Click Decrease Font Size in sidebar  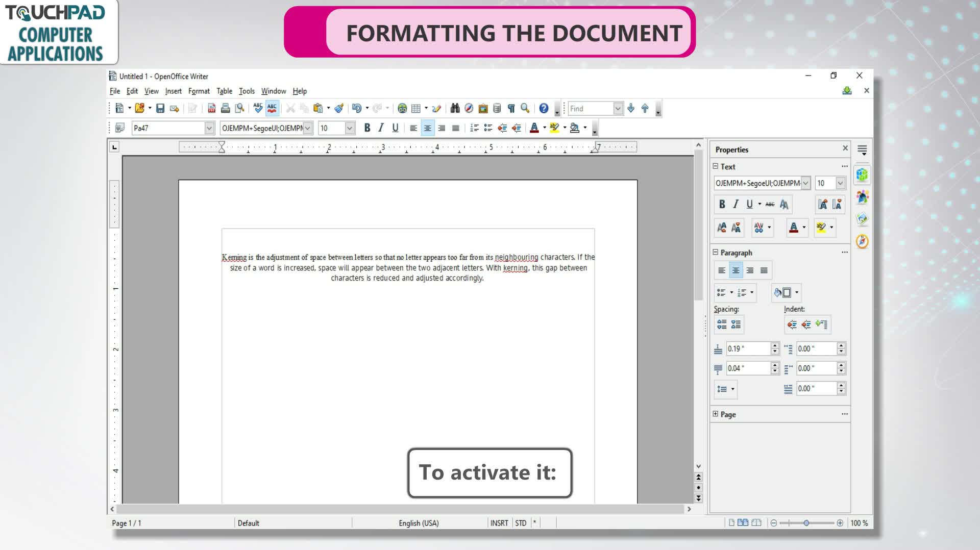837,204
